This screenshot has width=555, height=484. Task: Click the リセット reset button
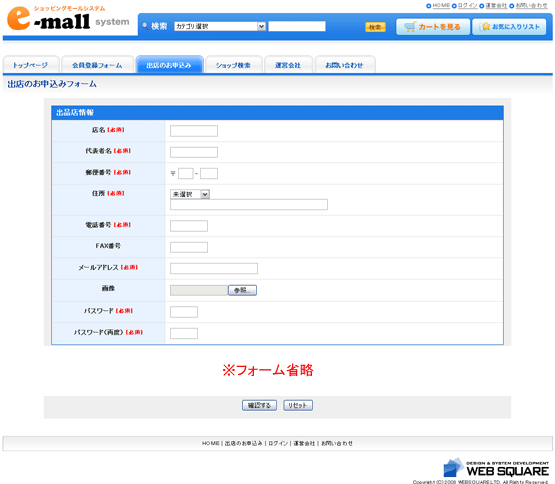[x=298, y=405]
